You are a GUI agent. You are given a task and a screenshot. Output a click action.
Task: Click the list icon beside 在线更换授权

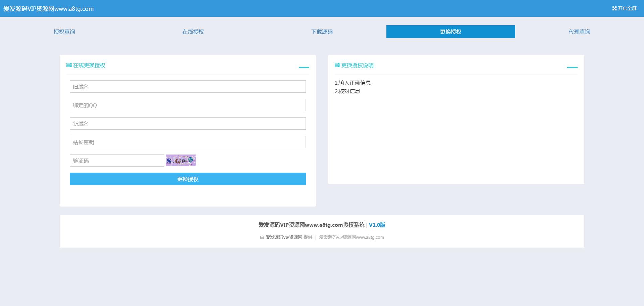tap(69, 65)
